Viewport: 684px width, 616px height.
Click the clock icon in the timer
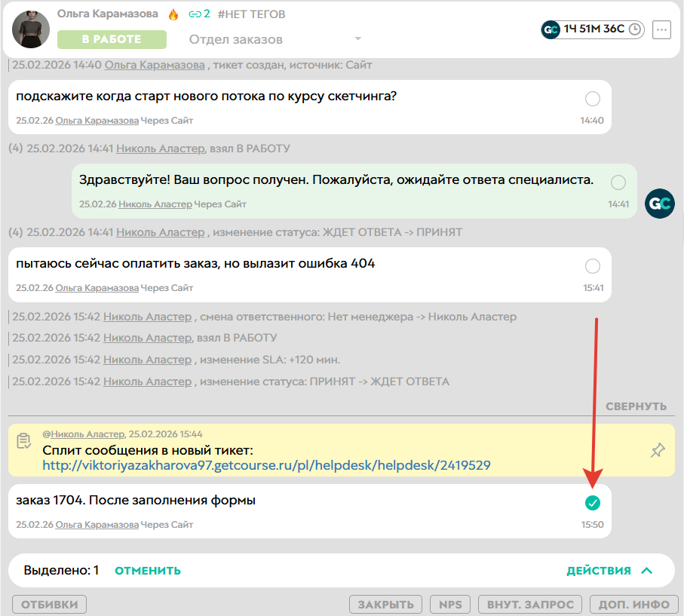coord(636,29)
